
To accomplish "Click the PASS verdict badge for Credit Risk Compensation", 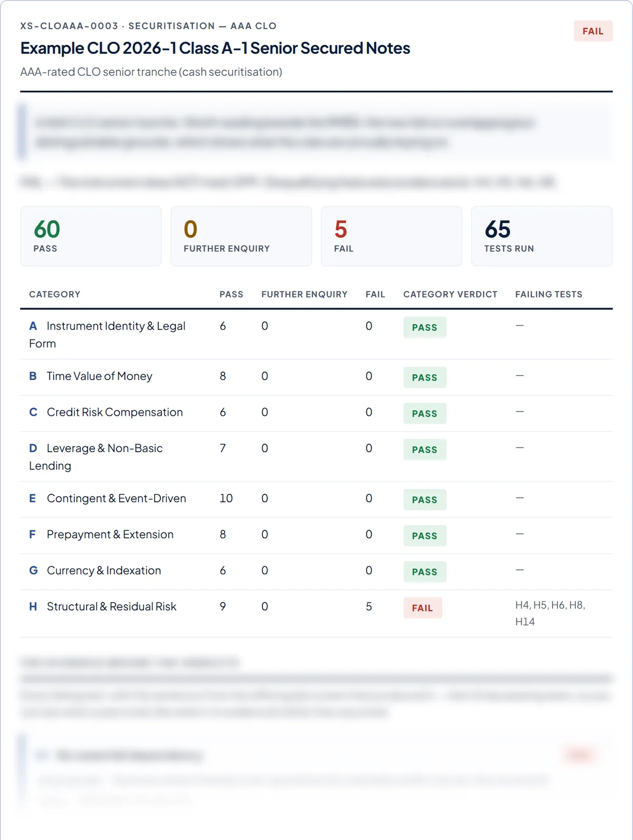I will [x=425, y=414].
